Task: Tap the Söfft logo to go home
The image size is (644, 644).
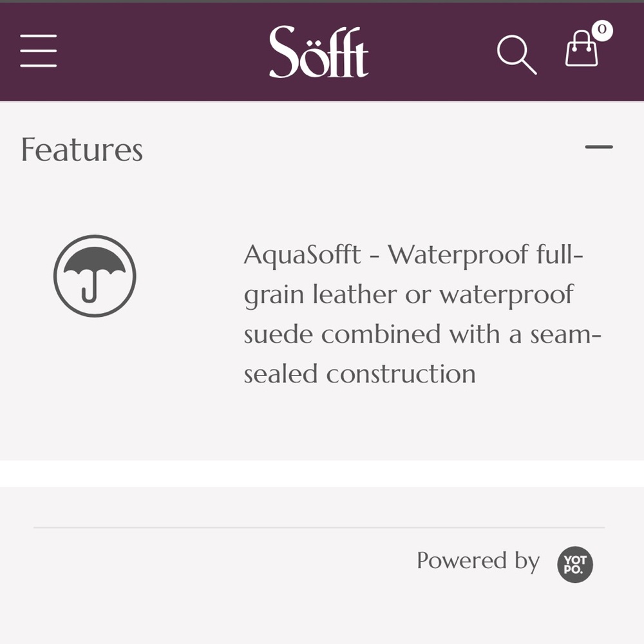Action: pos(319,52)
